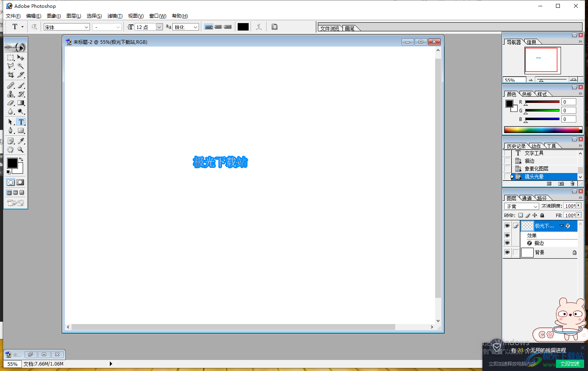Open the blend mode 正常 dropdown
The image size is (588, 371).
coord(535,206)
